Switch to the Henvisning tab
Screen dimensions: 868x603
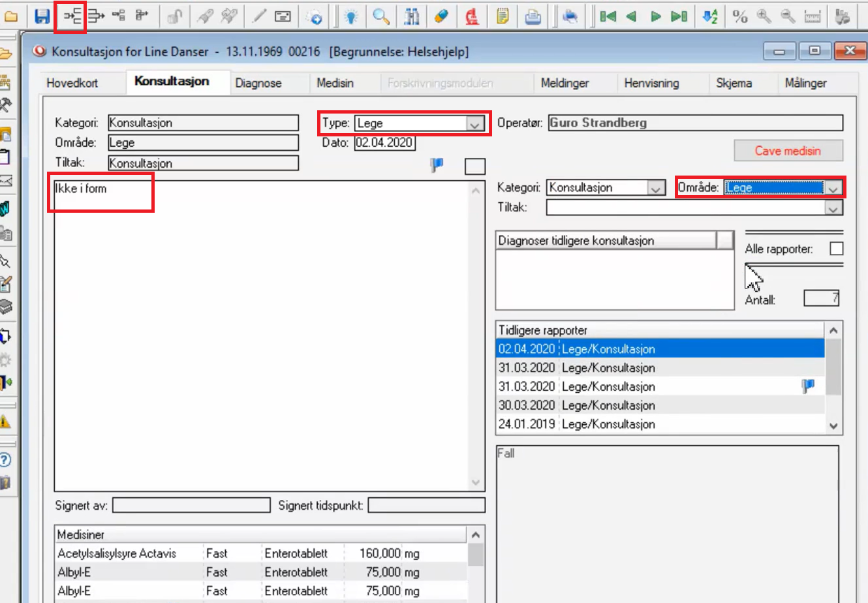(651, 83)
